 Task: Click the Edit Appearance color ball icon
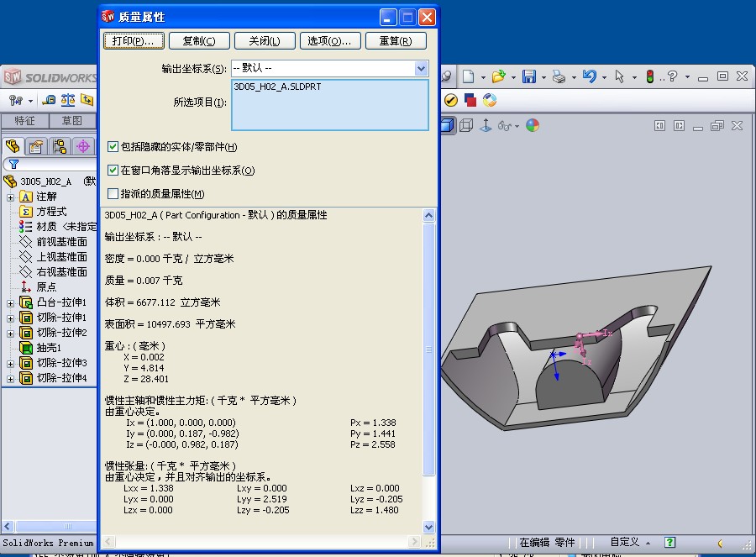532,125
